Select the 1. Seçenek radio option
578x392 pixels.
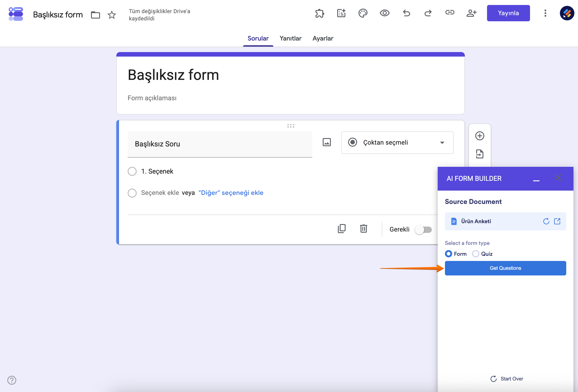[x=132, y=171]
